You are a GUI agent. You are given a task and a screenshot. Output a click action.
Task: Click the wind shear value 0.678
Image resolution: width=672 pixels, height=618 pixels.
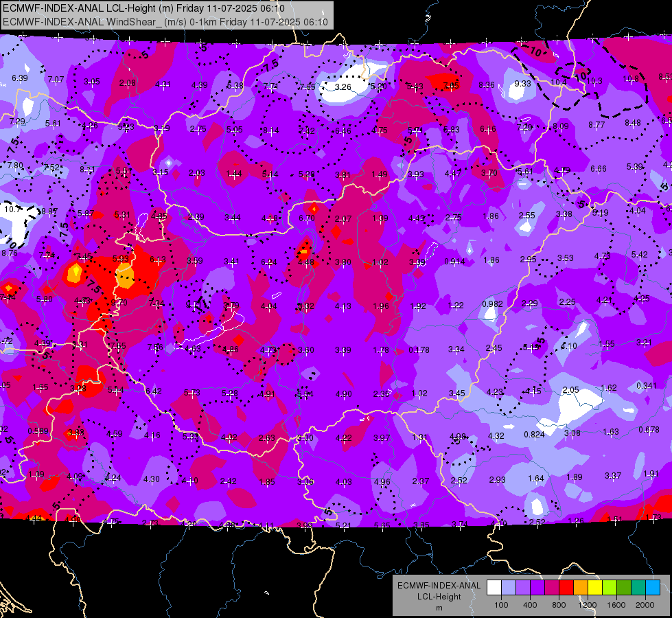[x=649, y=430]
